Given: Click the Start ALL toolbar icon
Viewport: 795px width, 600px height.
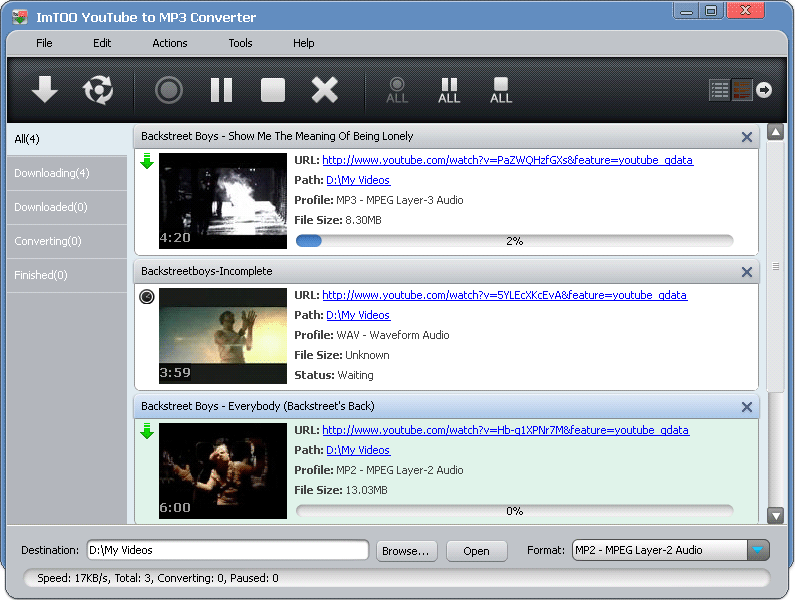Looking at the screenshot, I should 397,90.
